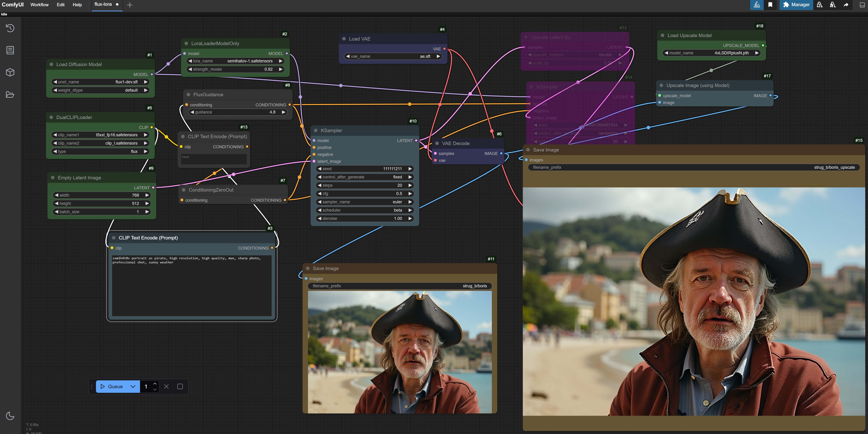Open the Queue history sidebar panel
Viewport: 868px width, 434px height.
click(10, 28)
